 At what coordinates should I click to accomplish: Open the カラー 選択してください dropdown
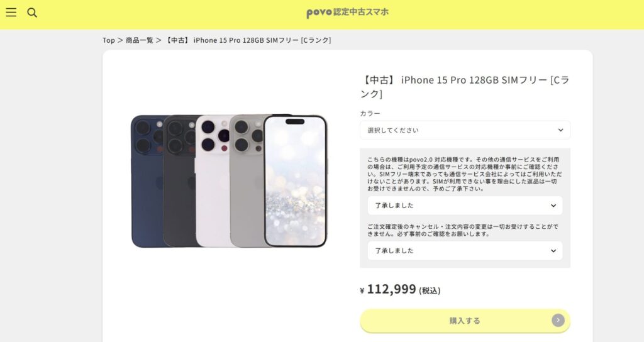pos(465,130)
